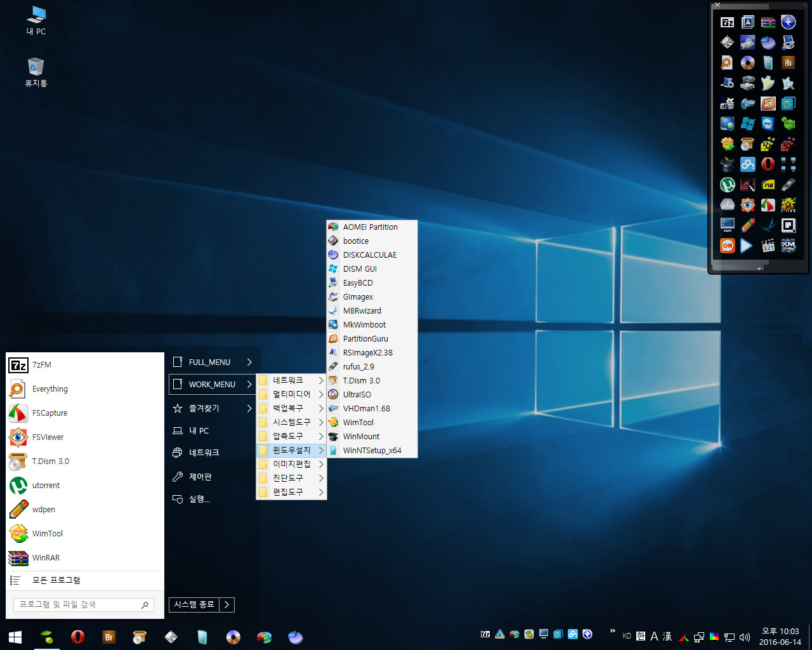Click the PDF icon in the dock panel
This screenshot has height=650, width=812.
pos(768,185)
